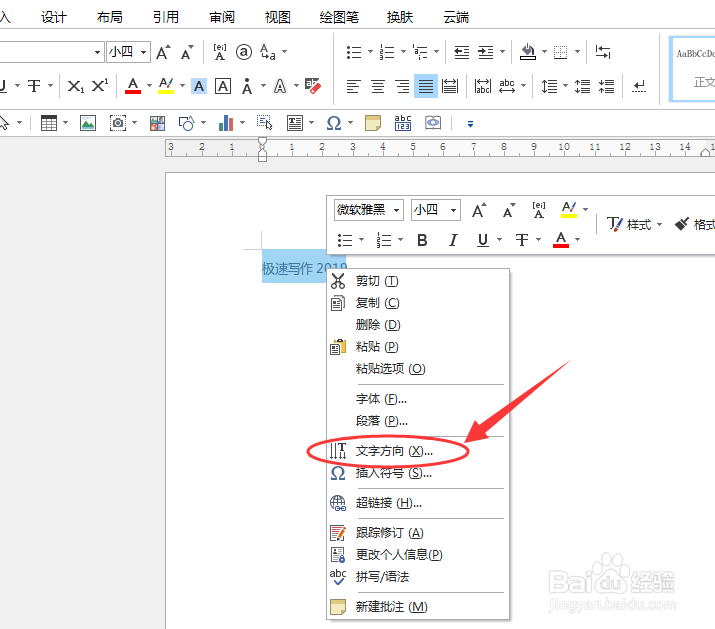The width and height of the screenshot is (715, 629).
Task: Align text left in ribbon
Action: pos(353,86)
